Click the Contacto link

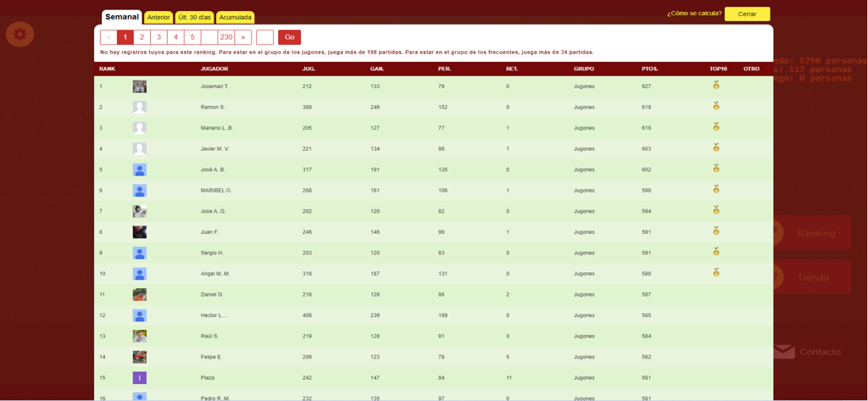tap(820, 352)
